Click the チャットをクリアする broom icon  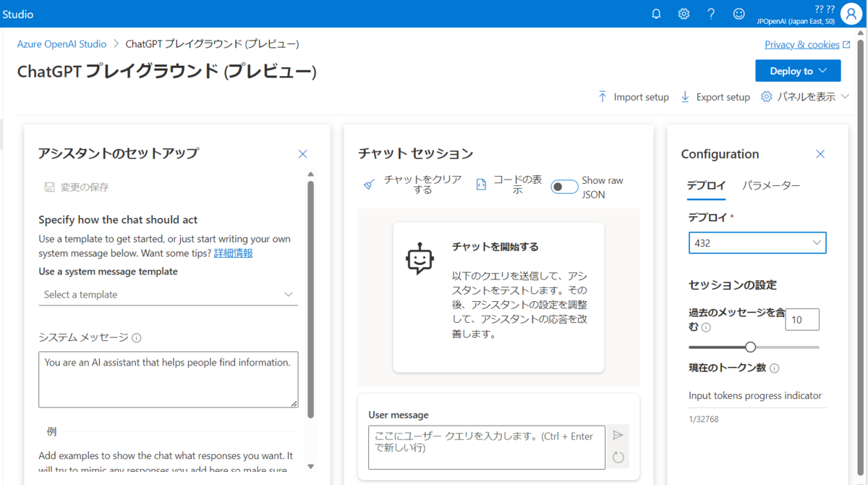[x=370, y=185]
